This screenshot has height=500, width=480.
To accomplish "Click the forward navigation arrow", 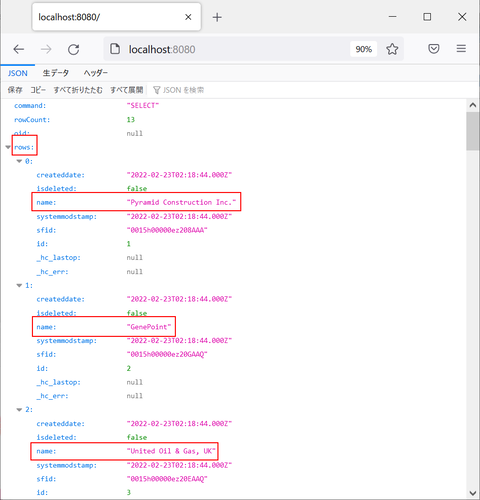I will [46, 49].
